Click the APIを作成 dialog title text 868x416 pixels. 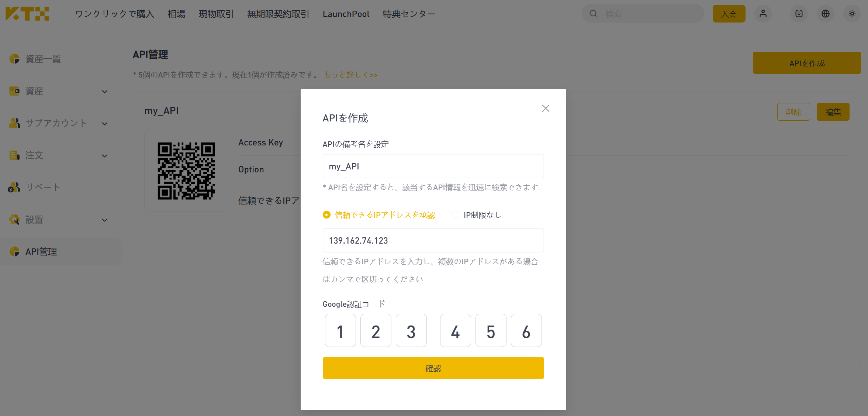click(345, 118)
